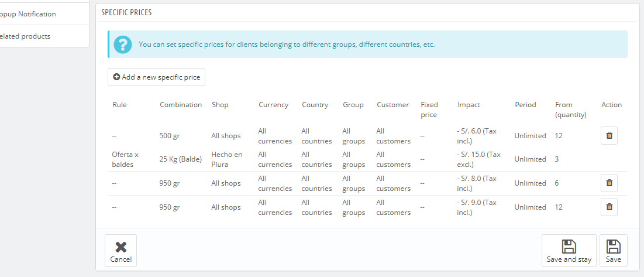Screen dimensions: 644x277
Task: Delete the 950 gr quantity 12 price
Action: point(609,207)
